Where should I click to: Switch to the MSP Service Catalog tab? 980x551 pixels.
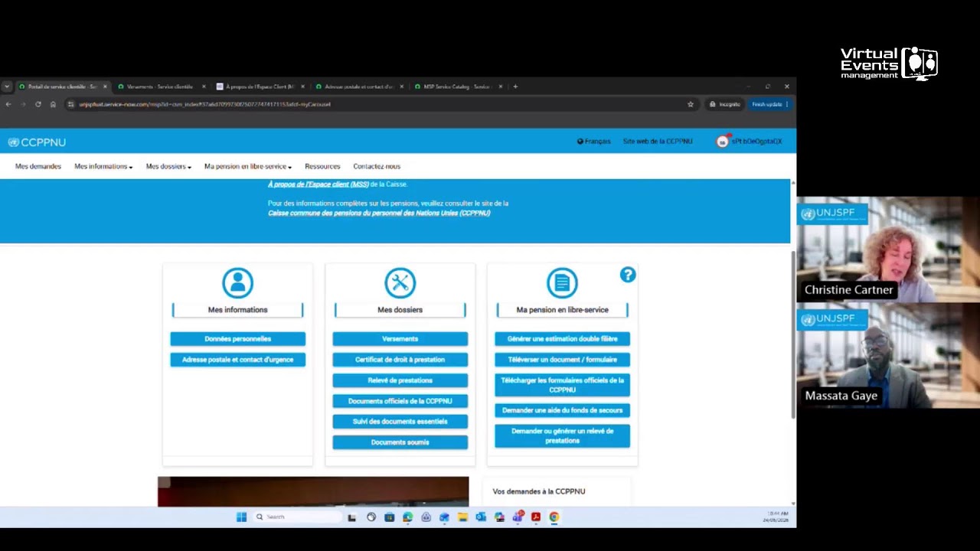(x=458, y=86)
